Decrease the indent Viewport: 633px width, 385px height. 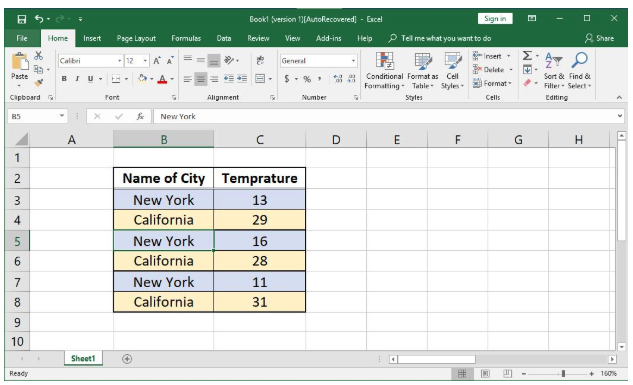(229, 79)
